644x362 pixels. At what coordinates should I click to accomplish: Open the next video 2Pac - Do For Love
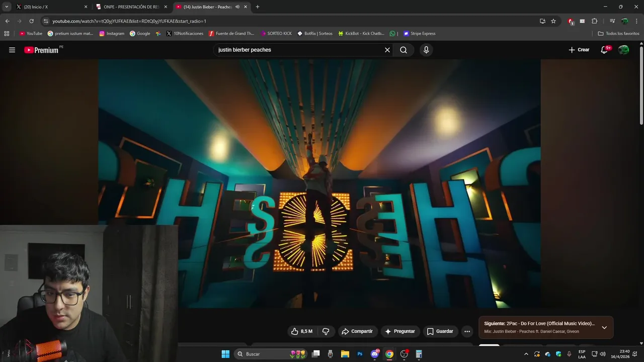(x=539, y=324)
